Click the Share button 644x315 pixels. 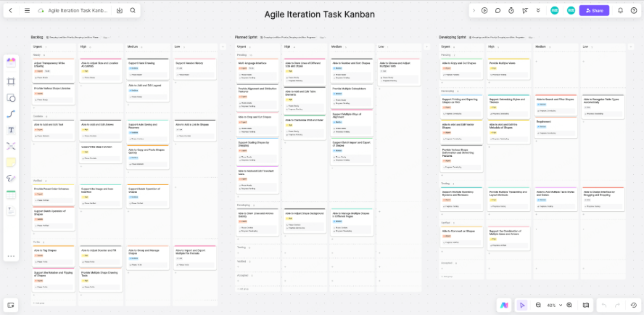coord(594,11)
